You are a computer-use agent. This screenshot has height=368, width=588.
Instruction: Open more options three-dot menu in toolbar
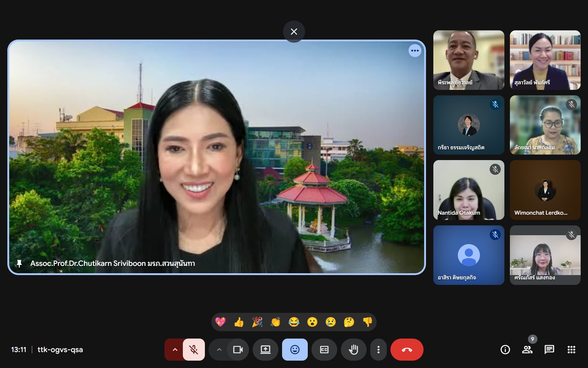(379, 350)
